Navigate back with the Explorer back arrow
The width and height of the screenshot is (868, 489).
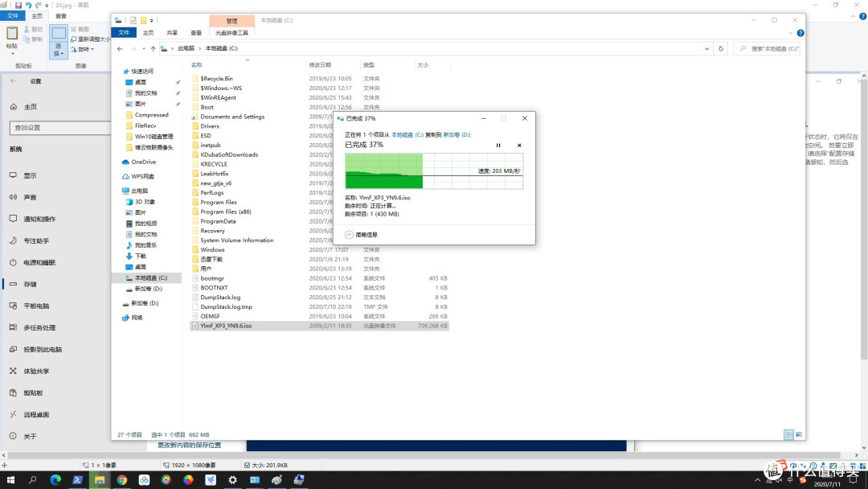tap(119, 48)
